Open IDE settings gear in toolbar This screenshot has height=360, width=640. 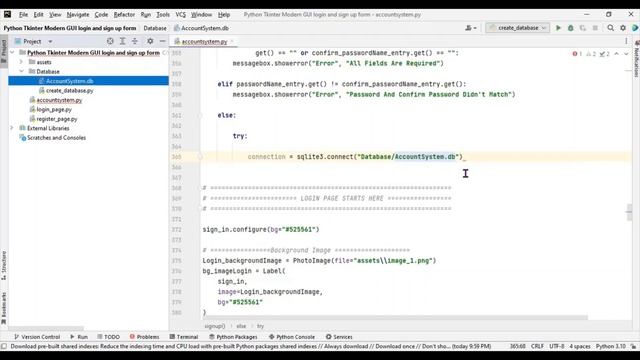tap(623, 28)
